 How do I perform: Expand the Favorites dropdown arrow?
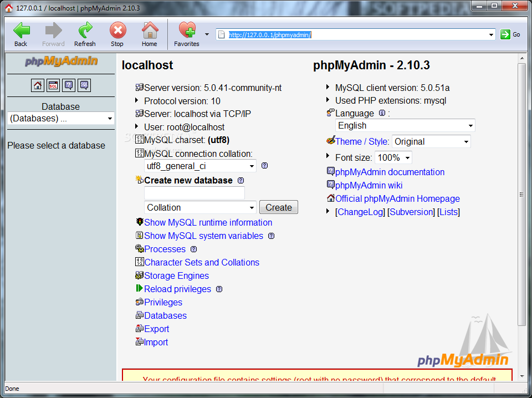[x=207, y=34]
